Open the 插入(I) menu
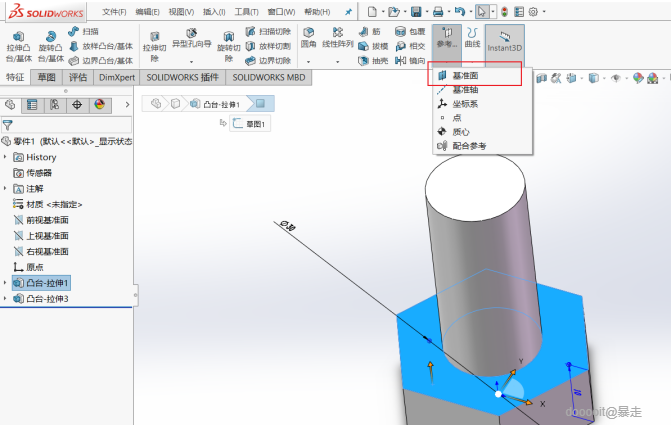 [x=214, y=11]
